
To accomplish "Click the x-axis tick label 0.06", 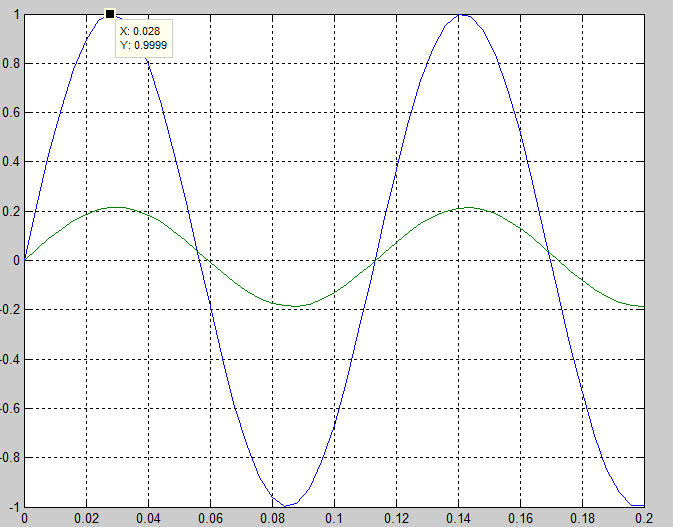I will coord(210,518).
